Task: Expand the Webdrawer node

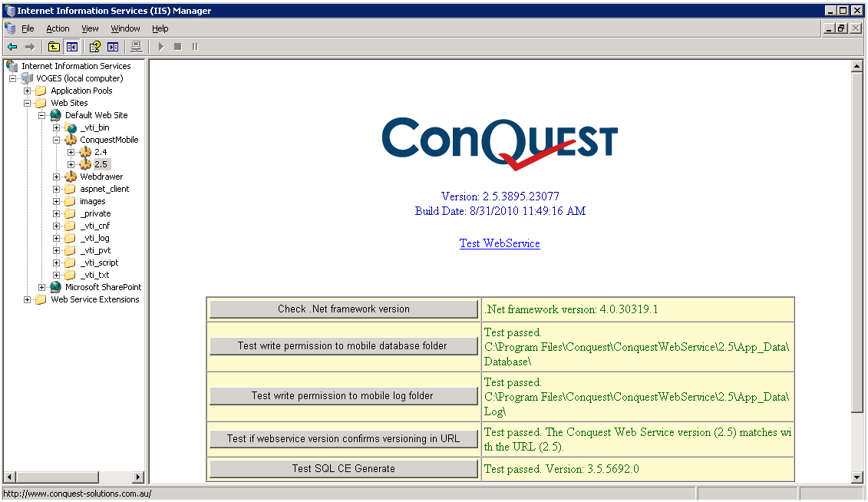Action: coord(57,177)
